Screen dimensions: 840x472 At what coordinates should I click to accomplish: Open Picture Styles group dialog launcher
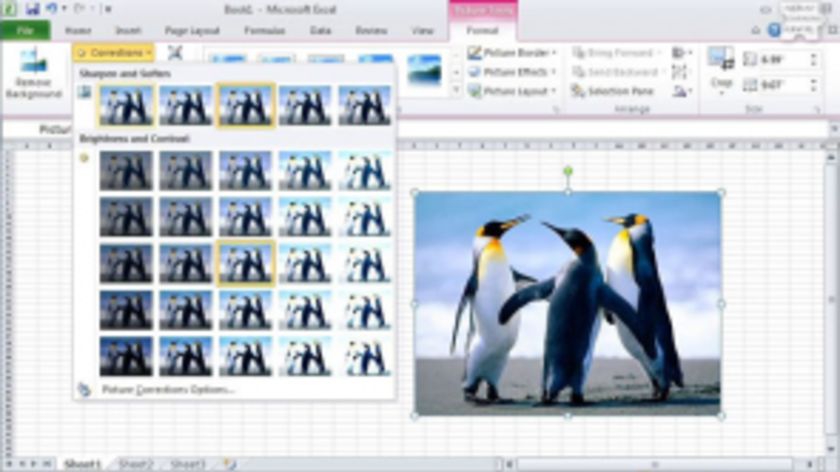556,110
